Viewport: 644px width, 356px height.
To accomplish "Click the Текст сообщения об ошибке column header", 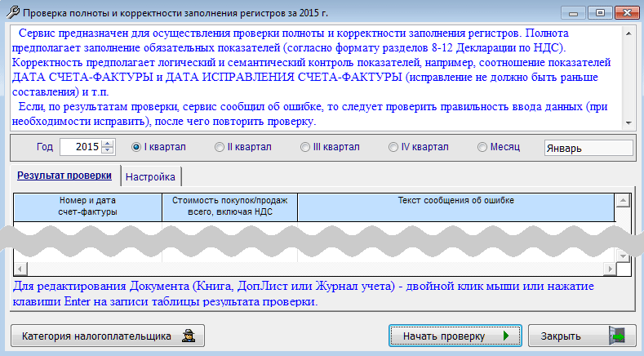I will coord(456,207).
